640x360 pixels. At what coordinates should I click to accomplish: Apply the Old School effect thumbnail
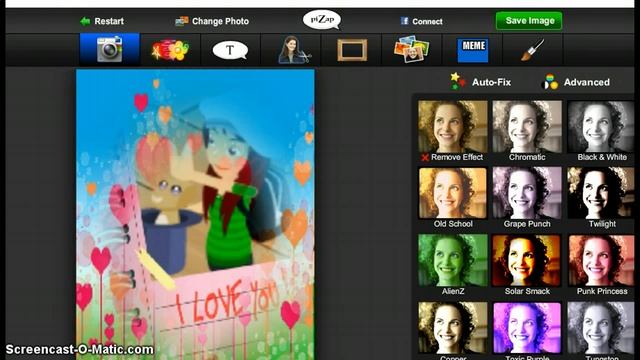click(453, 193)
